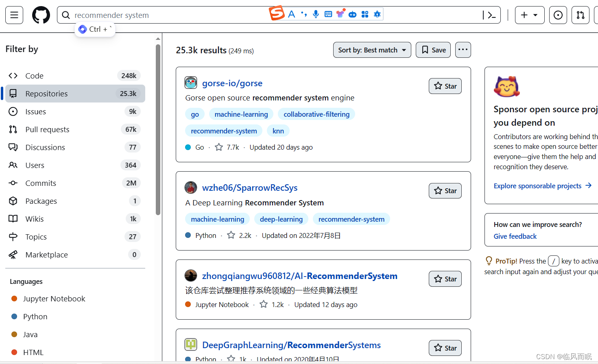Star the wzhe06/SparrowRecSys repository
598x364 pixels.
click(445, 191)
